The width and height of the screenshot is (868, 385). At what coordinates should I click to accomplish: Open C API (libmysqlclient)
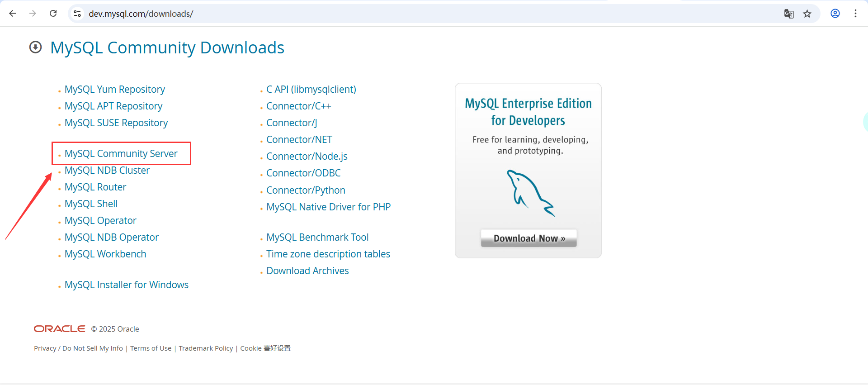311,89
